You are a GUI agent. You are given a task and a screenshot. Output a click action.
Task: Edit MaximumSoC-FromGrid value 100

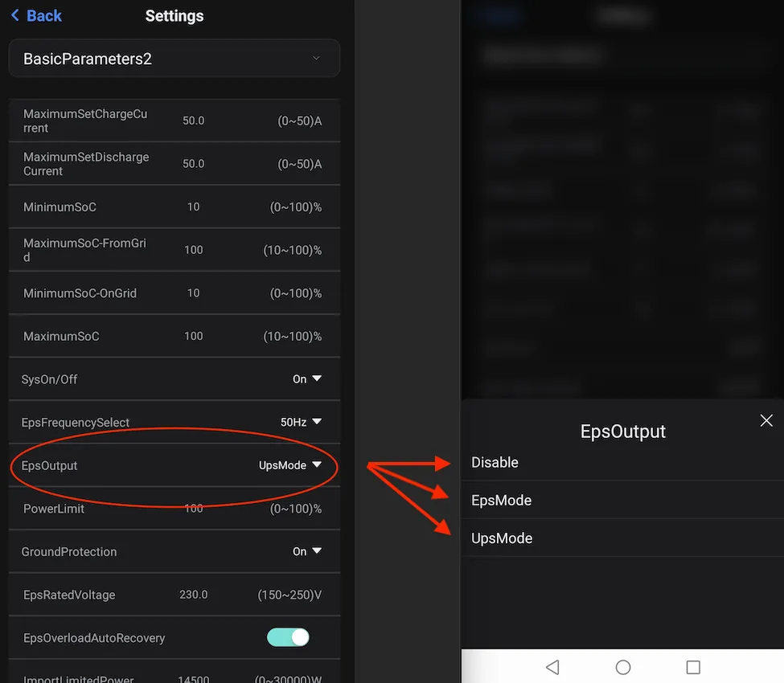(194, 250)
